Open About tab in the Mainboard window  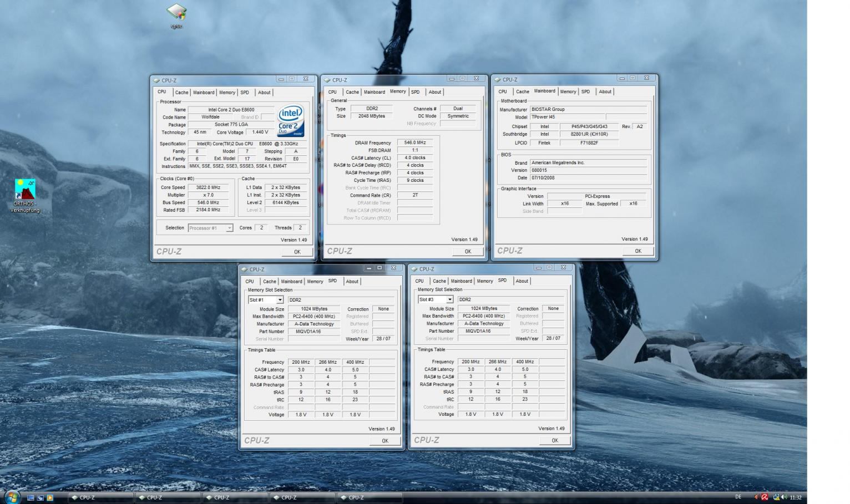tap(605, 91)
